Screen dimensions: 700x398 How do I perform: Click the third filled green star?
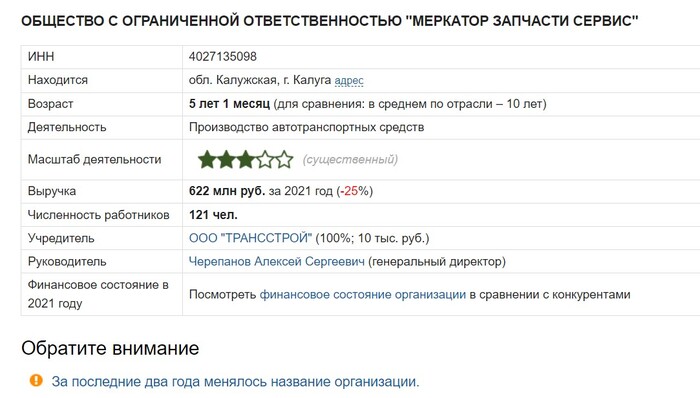pos(246,160)
